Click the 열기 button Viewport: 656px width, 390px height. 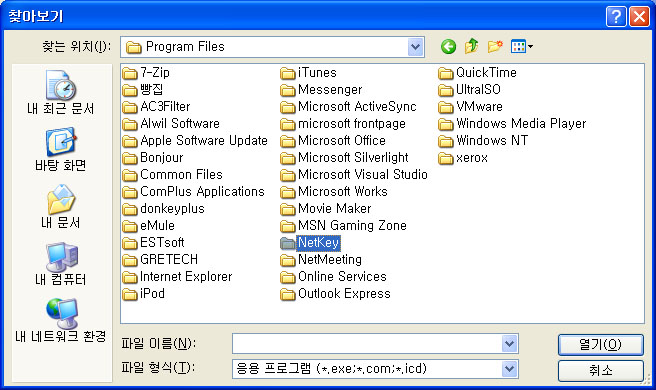coord(600,344)
